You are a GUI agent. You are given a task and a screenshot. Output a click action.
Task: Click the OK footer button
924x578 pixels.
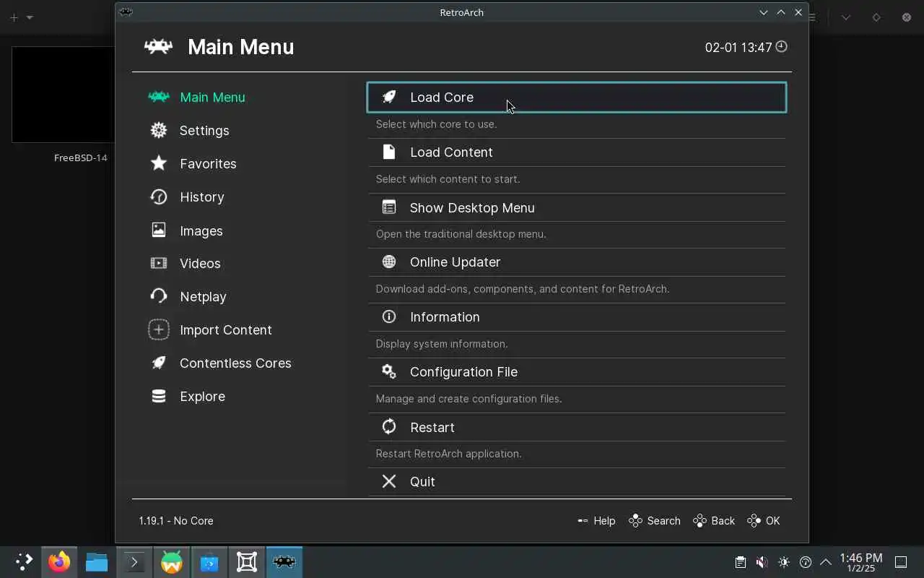764,521
